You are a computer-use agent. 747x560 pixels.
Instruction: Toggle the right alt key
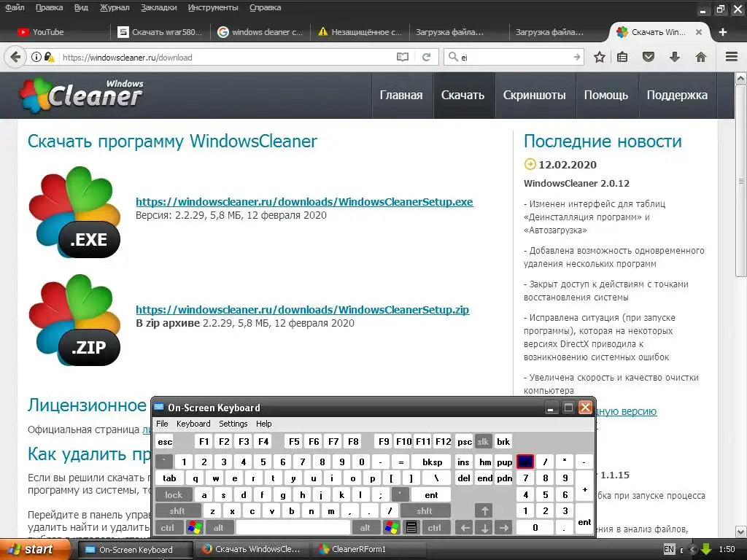(x=365, y=527)
